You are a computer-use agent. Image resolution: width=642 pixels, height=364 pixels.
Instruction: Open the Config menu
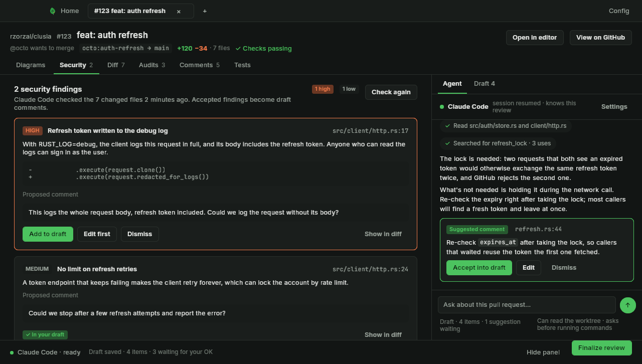coord(619,11)
